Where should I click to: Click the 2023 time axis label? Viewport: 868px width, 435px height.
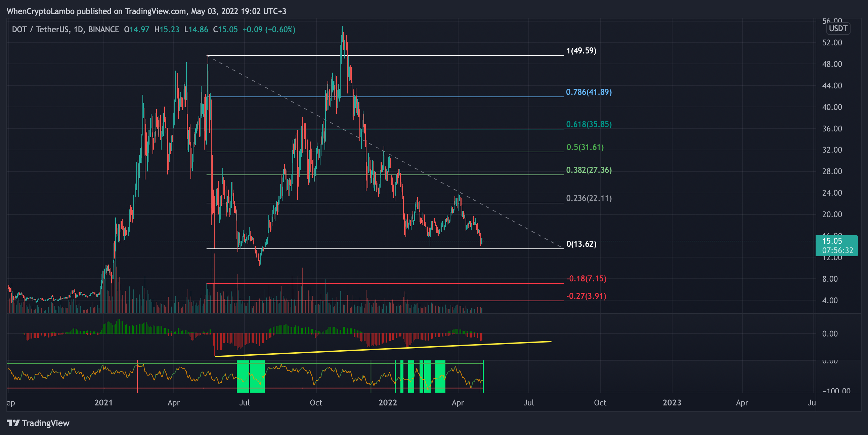pyautogui.click(x=672, y=403)
